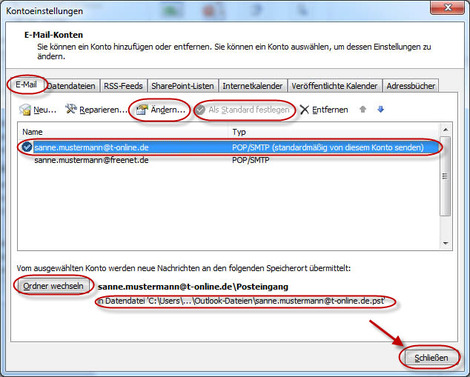
Task: Click the Als Standard festlegen button
Action: click(243, 110)
